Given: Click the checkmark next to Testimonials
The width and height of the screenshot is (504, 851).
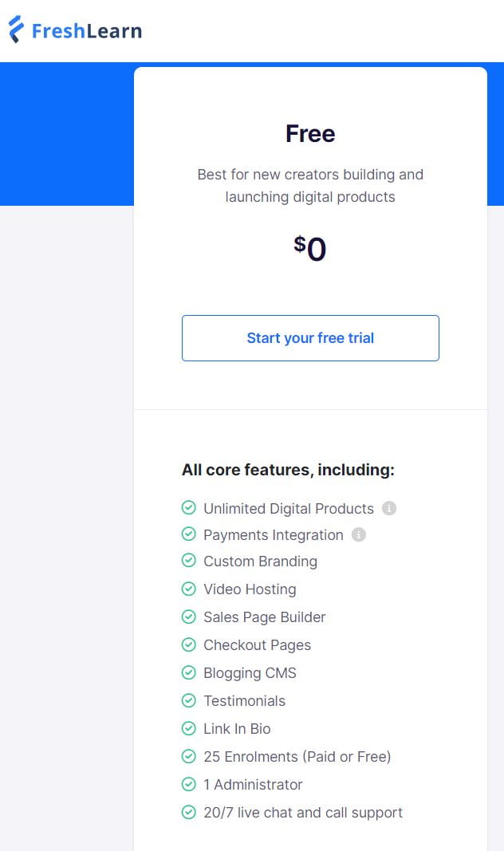Looking at the screenshot, I should (x=189, y=700).
